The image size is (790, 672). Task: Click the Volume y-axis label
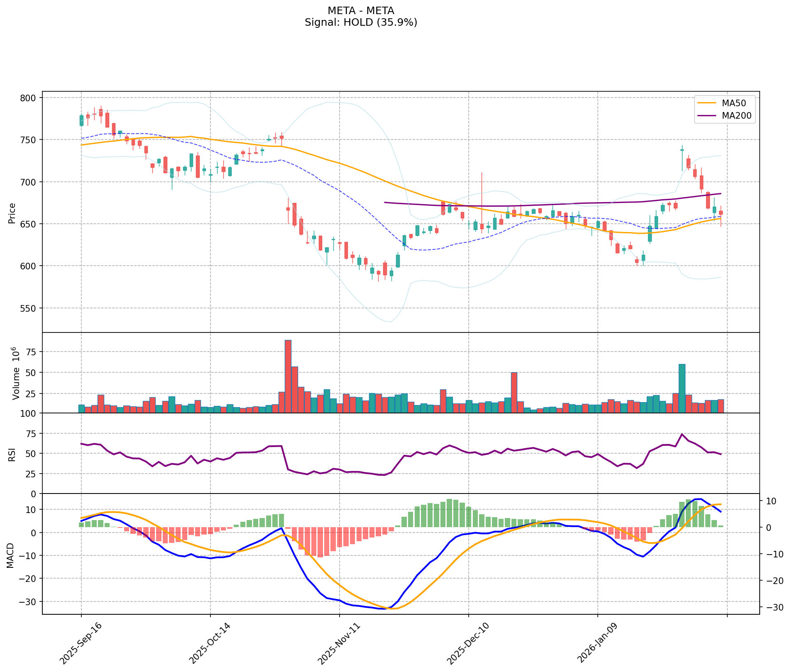pyautogui.click(x=16, y=373)
